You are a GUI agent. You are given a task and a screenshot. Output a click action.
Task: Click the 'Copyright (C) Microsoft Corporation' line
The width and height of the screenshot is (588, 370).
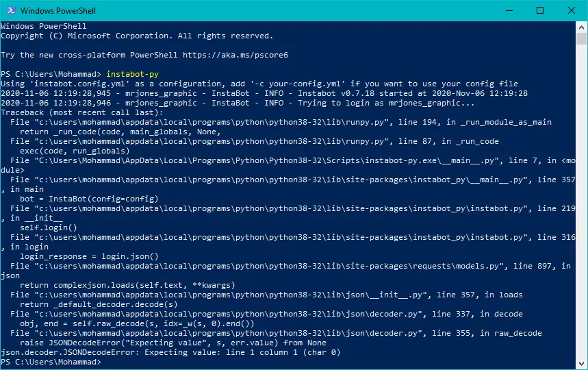click(x=137, y=36)
